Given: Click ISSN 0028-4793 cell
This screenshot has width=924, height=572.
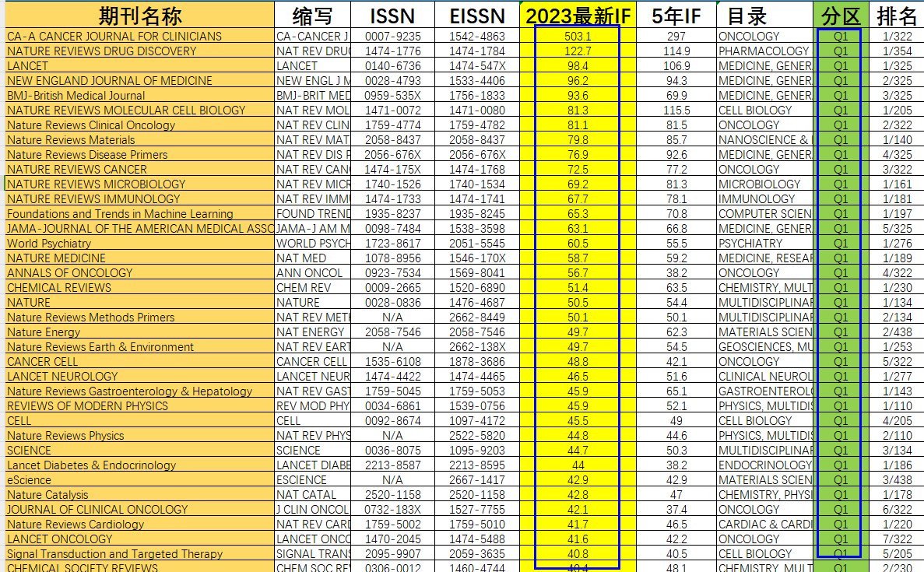Looking at the screenshot, I should 392,80.
